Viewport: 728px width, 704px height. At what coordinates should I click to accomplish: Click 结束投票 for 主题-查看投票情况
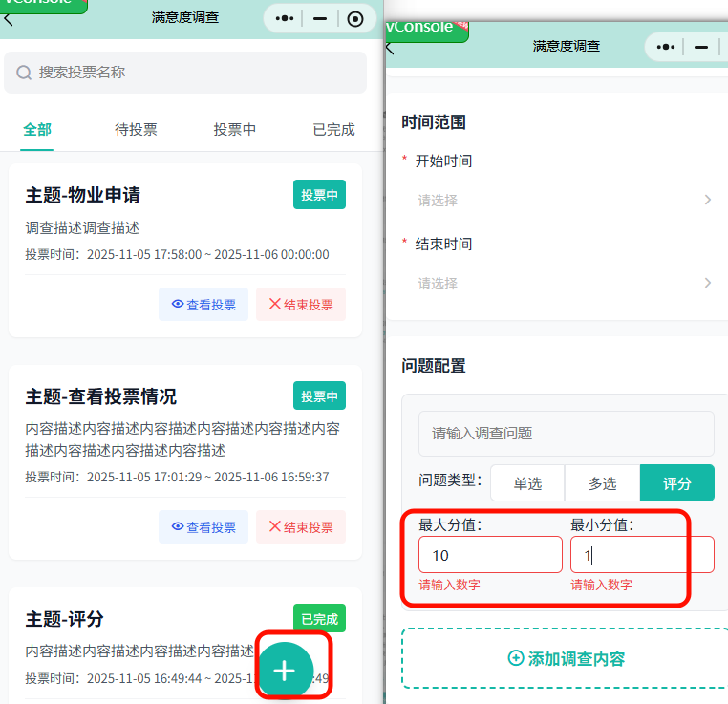(300, 527)
